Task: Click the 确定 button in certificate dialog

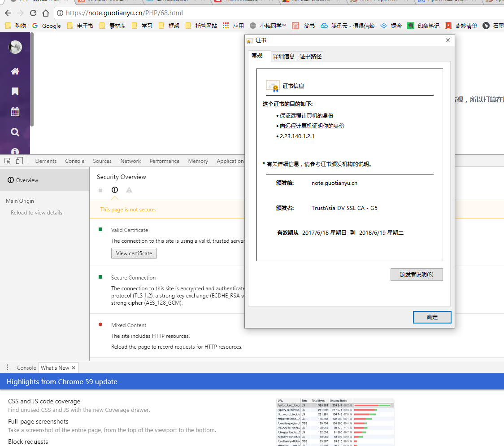Action: pyautogui.click(x=432, y=317)
